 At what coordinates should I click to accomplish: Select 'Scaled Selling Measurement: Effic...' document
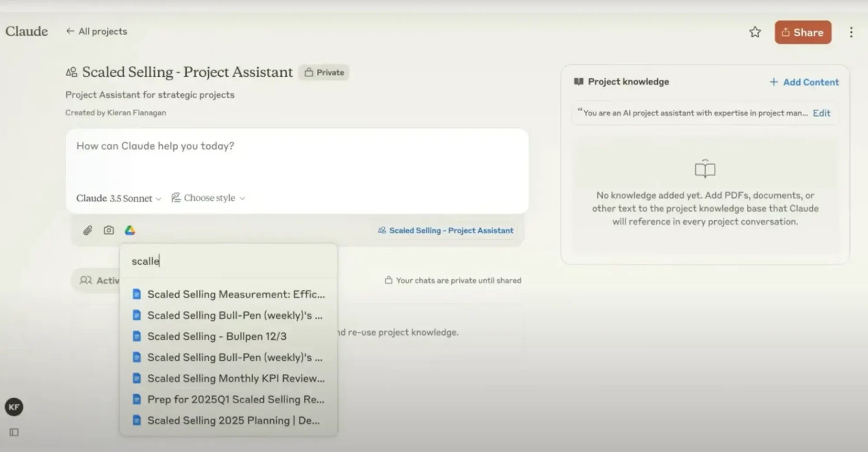point(228,294)
